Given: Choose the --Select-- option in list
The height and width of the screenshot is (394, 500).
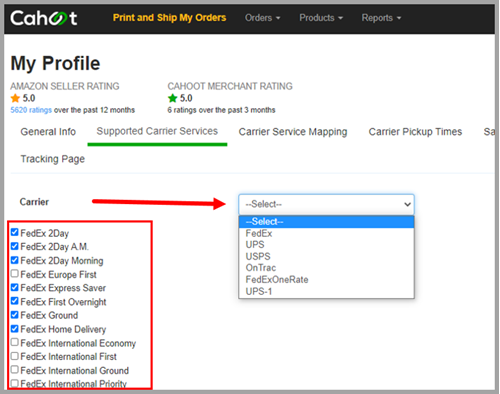Looking at the screenshot, I should (x=326, y=222).
